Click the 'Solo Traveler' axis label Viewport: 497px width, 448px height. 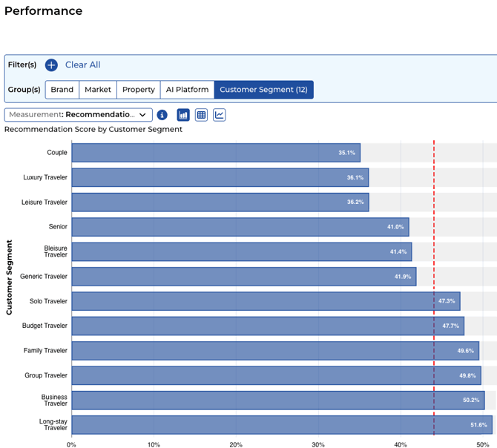(x=48, y=301)
